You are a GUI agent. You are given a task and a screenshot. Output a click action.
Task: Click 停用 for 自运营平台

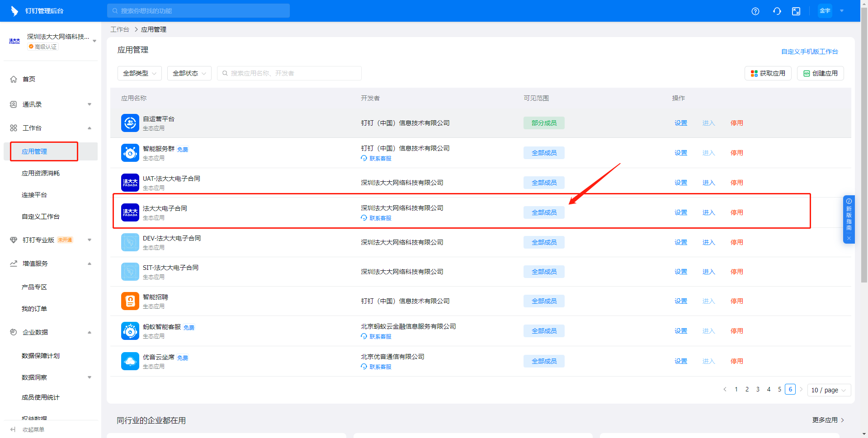(x=737, y=123)
